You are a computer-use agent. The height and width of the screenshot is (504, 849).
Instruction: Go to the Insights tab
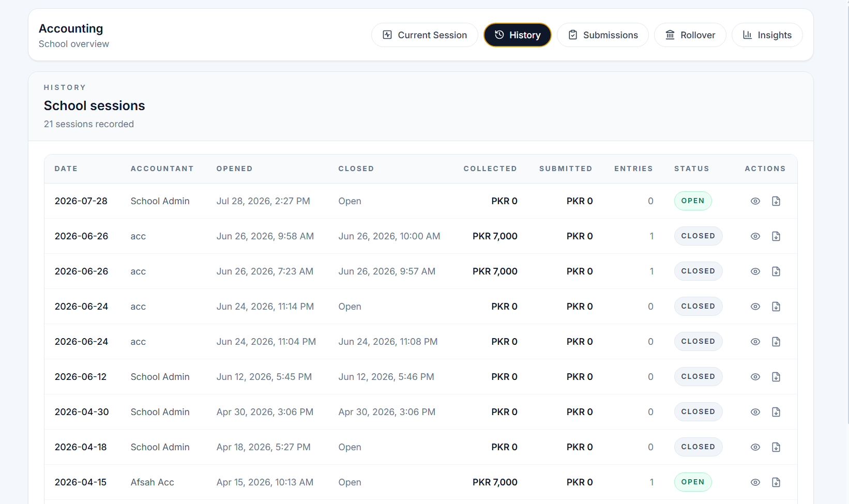tap(767, 35)
